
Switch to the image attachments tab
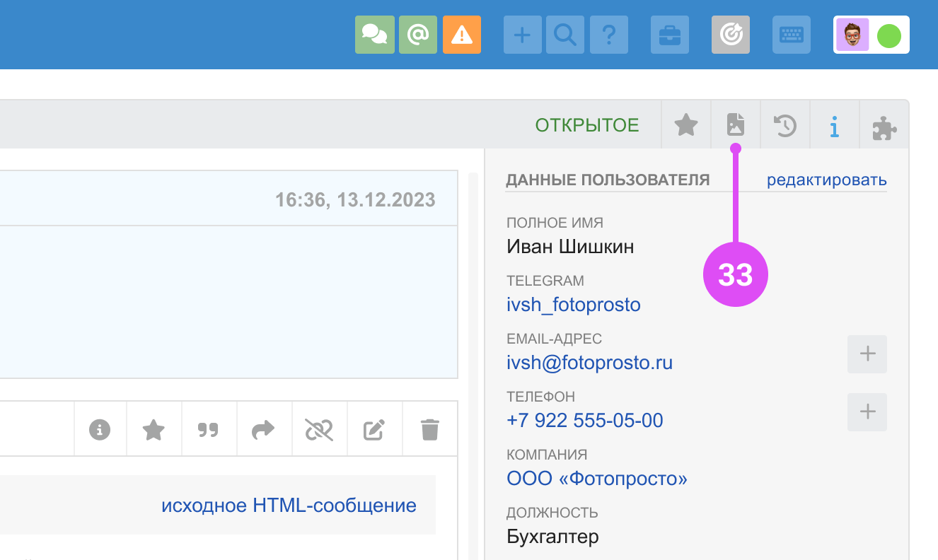pos(736,125)
